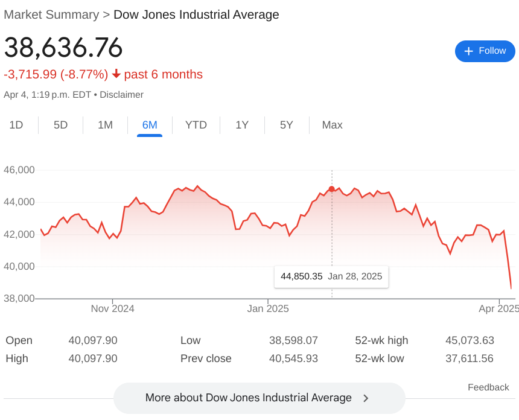Click the red data point on chart

(331, 189)
